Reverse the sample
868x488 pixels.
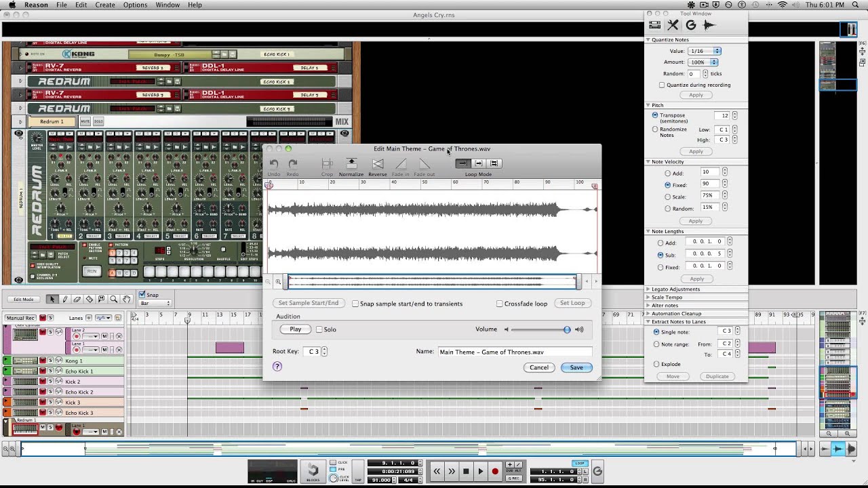click(378, 167)
